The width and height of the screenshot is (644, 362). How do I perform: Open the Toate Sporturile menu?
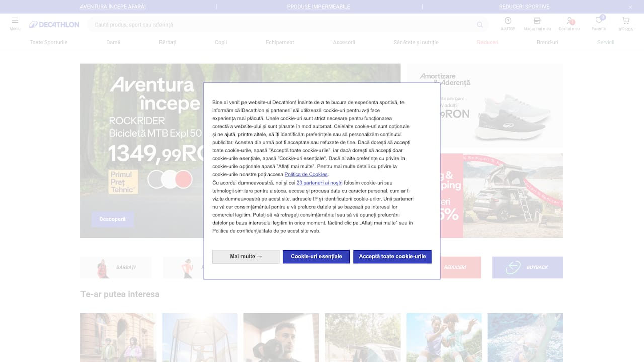coord(48,42)
